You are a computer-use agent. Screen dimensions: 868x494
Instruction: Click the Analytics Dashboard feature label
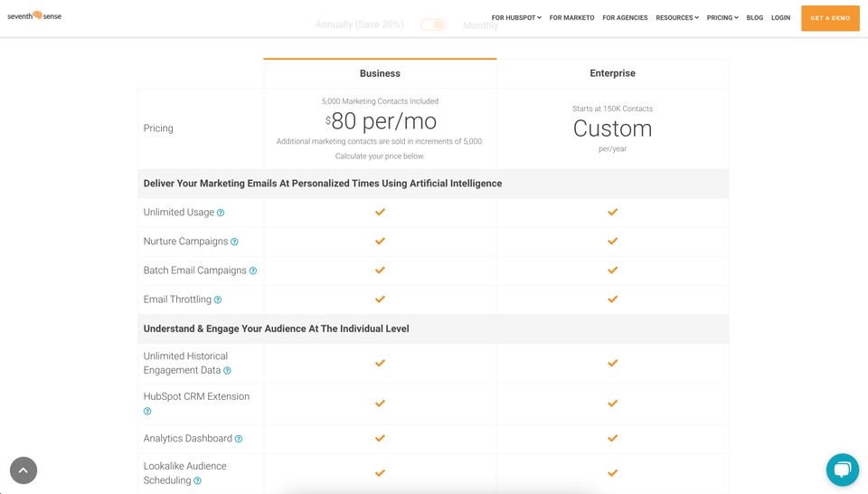click(188, 438)
